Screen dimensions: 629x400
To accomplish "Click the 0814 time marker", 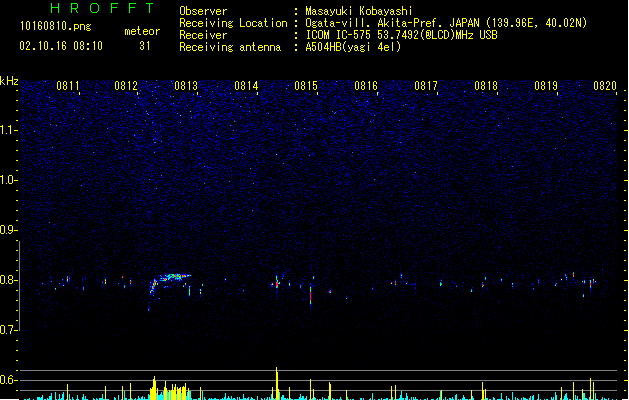I will coord(246,86).
